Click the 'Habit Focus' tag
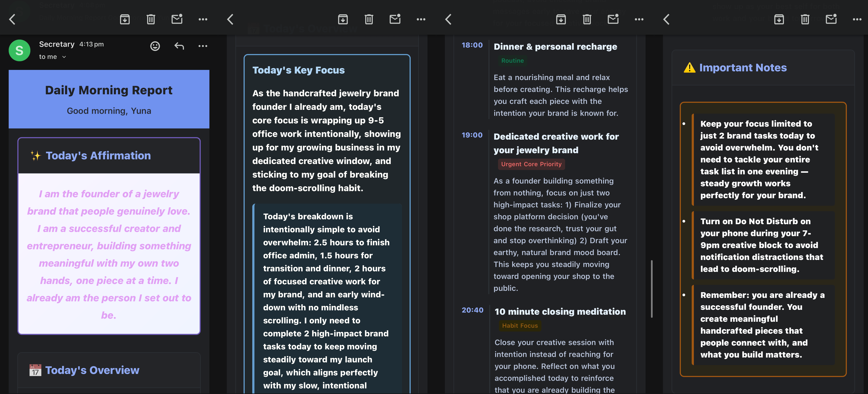 520,325
